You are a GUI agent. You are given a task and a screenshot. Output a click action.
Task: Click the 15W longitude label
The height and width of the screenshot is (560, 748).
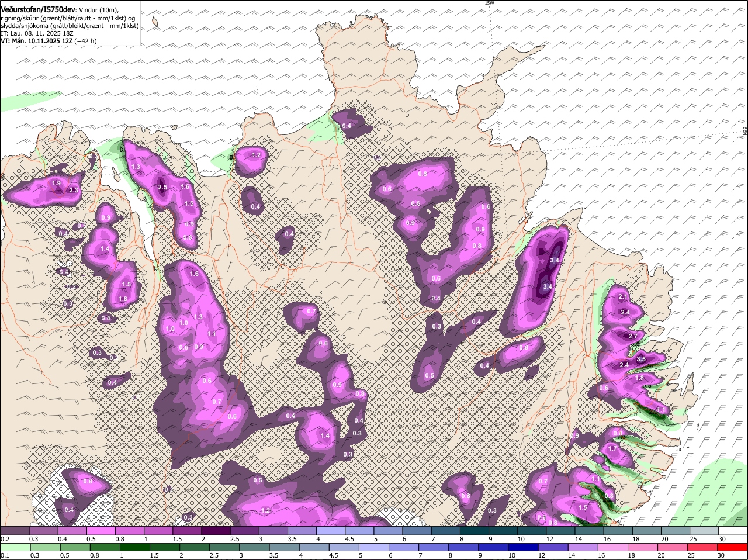tap(489, 4)
